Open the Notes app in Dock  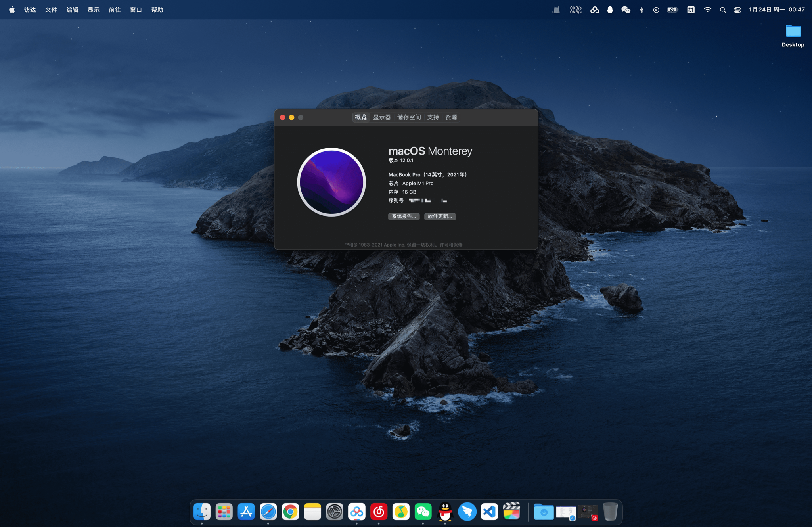312,512
